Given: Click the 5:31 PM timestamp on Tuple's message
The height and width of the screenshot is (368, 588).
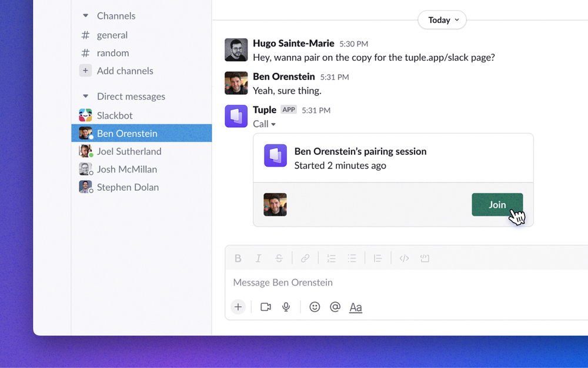Looking at the screenshot, I should (316, 111).
